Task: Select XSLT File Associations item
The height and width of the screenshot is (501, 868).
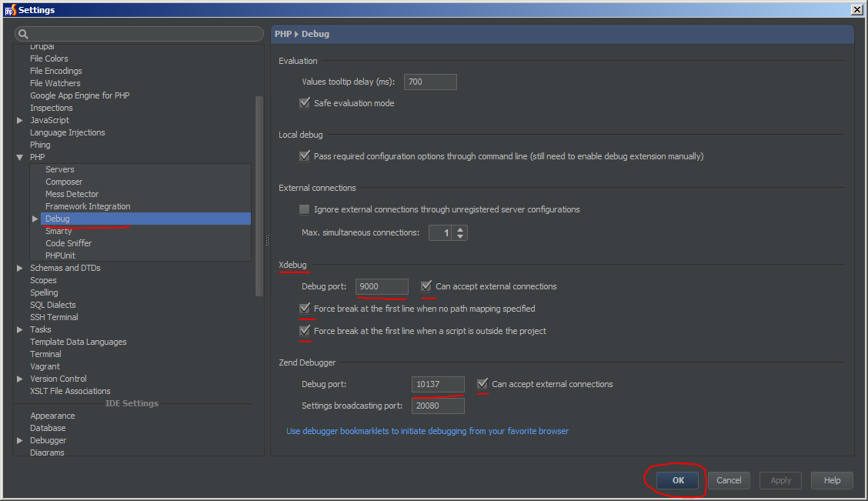Action: pos(70,391)
